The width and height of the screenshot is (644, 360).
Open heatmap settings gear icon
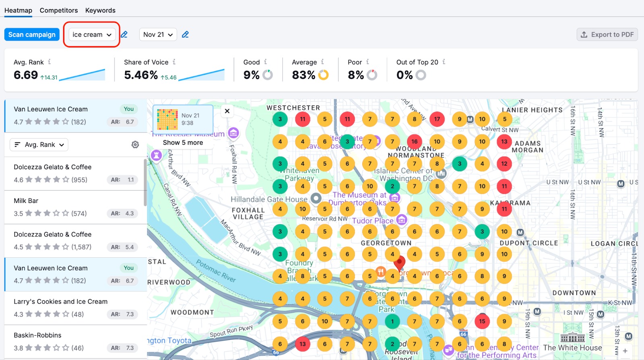135,145
